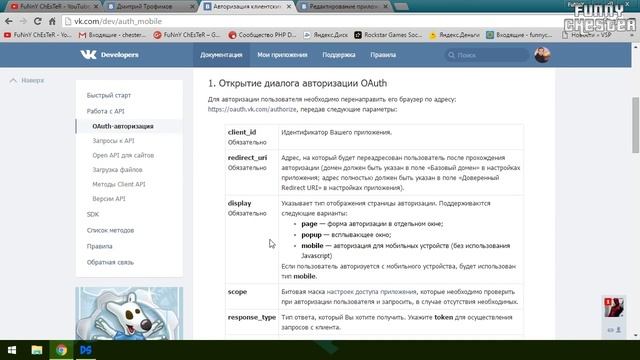
Task: Open the Поддержка header item
Action: pos(339,55)
